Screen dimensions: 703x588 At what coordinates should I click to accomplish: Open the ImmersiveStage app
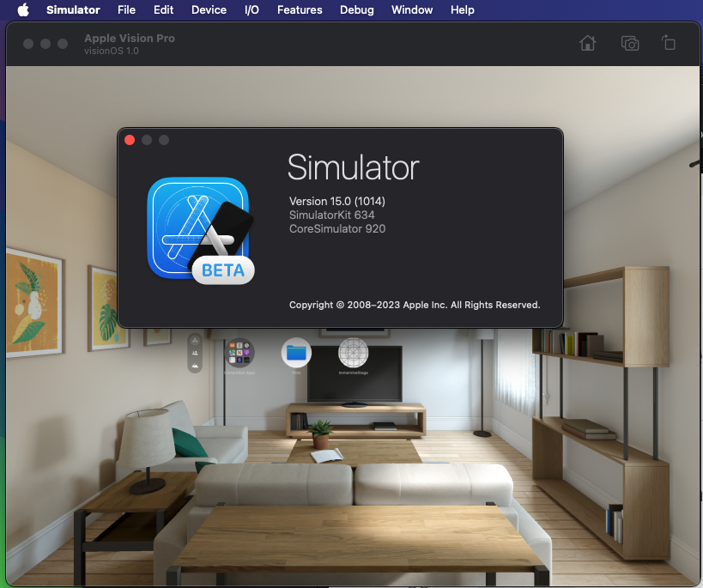pos(354,353)
